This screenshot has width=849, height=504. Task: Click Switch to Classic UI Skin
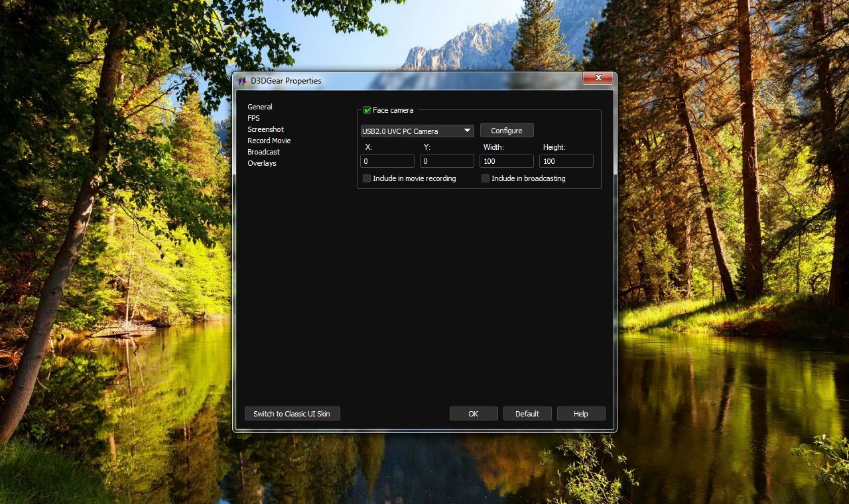[292, 414]
